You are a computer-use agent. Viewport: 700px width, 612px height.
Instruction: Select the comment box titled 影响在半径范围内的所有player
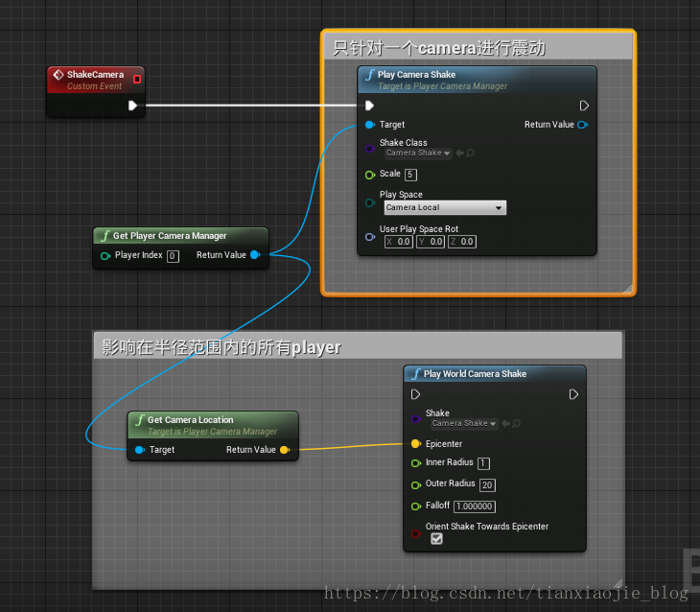[x=358, y=346]
